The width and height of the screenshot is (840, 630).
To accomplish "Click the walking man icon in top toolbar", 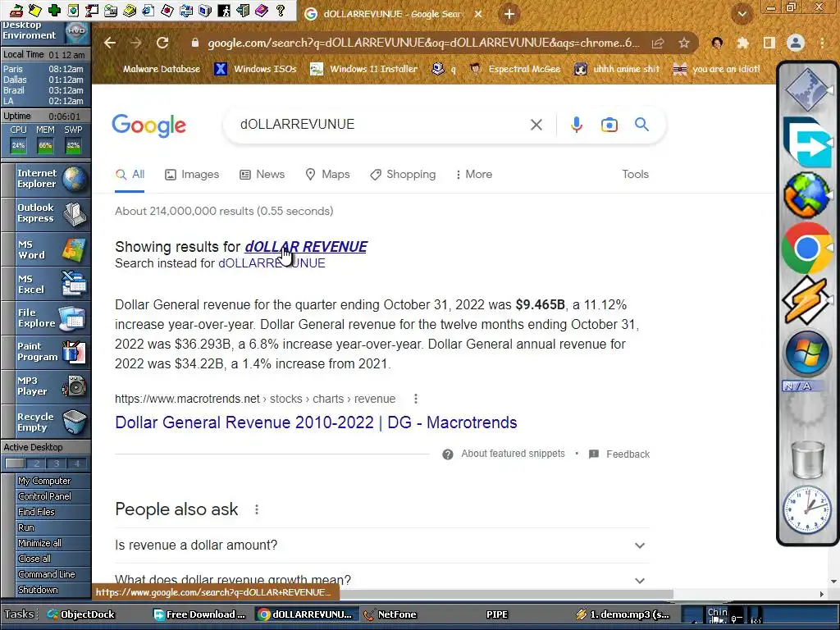I will pyautogui.click(x=224, y=10).
